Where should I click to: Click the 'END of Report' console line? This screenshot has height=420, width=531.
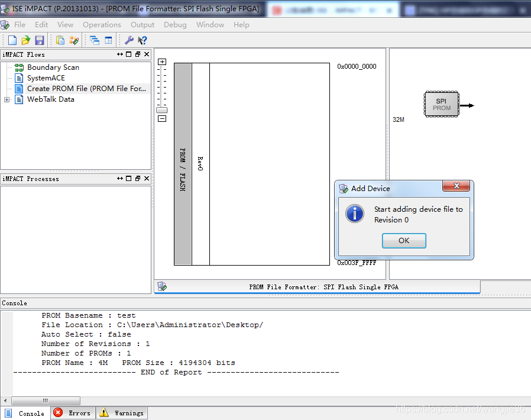(x=176, y=372)
